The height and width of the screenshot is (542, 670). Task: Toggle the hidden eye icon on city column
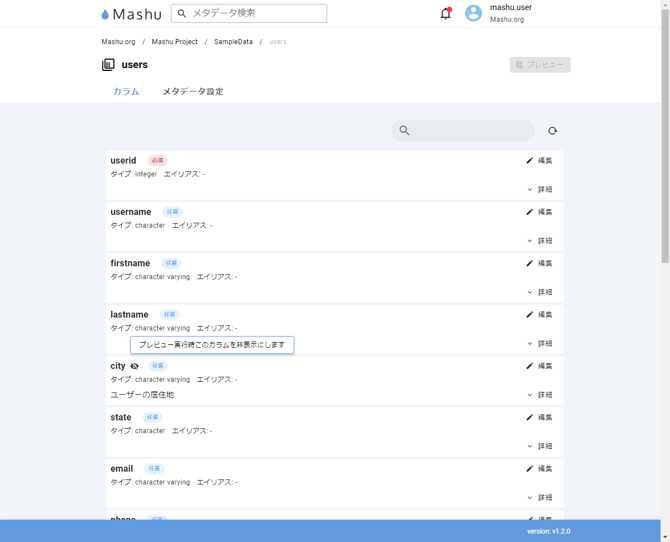pos(135,366)
